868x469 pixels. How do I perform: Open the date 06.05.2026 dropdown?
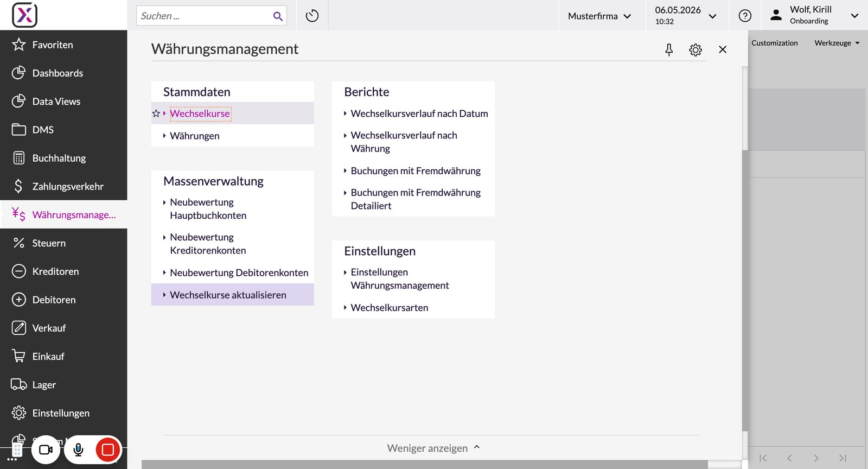click(686, 15)
